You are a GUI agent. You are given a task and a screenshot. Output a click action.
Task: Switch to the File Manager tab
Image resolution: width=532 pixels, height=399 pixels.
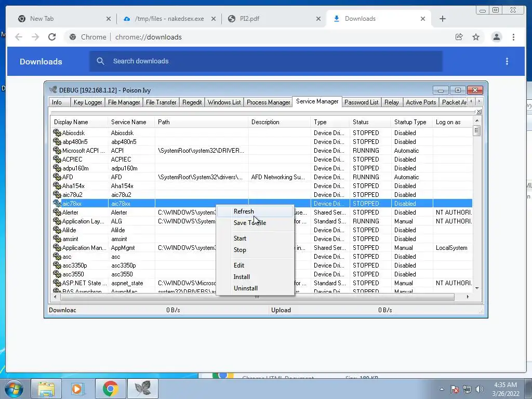(124, 102)
